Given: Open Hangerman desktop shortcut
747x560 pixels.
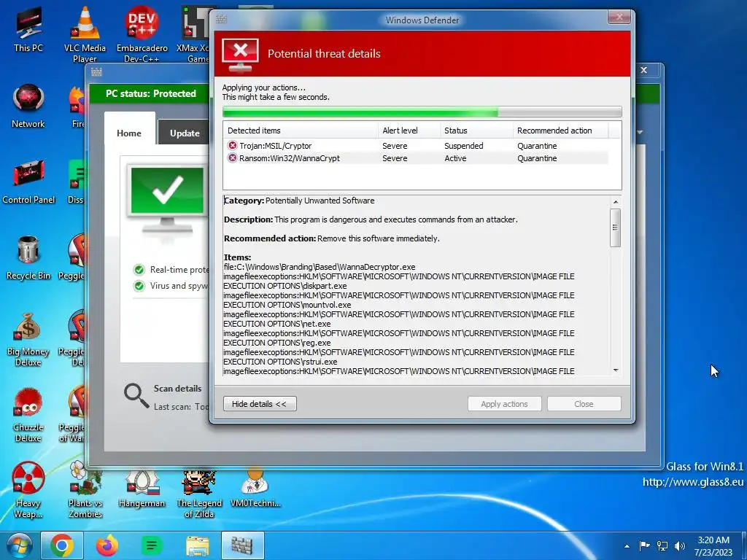Looking at the screenshot, I should (142, 488).
